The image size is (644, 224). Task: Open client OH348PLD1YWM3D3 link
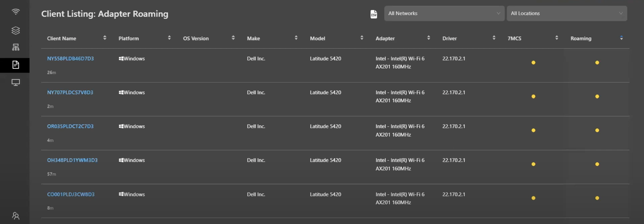(72, 160)
